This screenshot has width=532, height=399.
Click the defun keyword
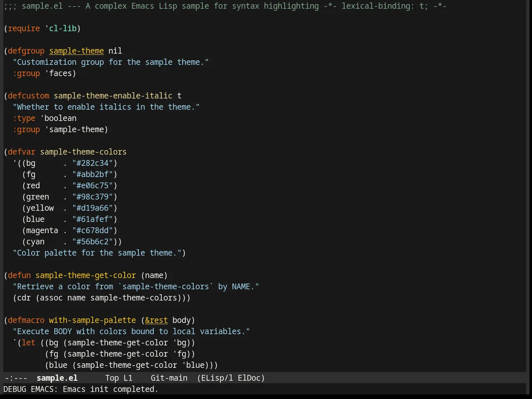tap(19, 275)
